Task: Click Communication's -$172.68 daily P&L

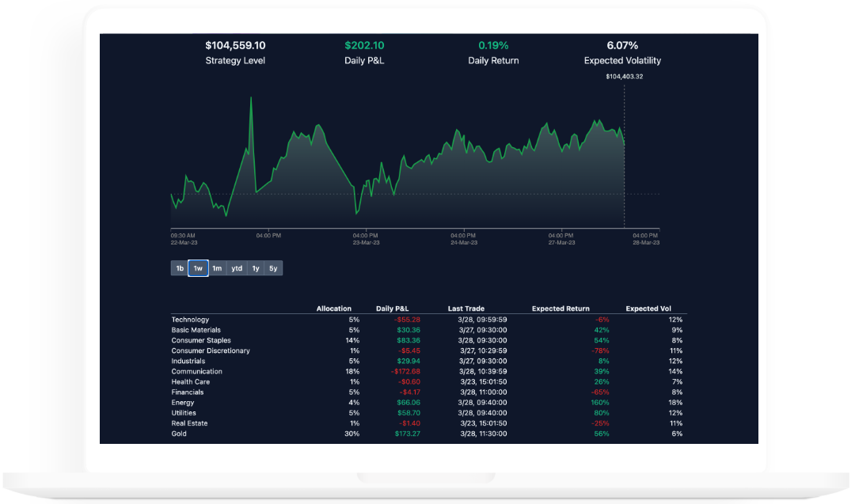Action: click(405, 372)
